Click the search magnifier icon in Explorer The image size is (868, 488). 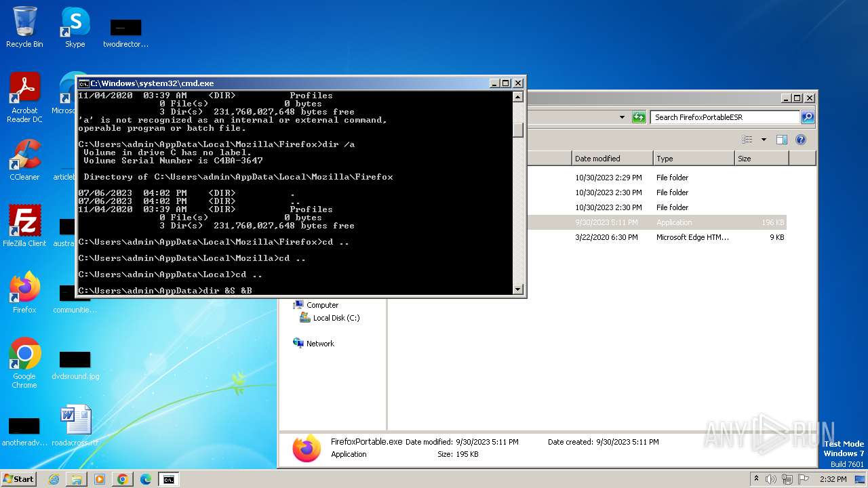coord(807,117)
